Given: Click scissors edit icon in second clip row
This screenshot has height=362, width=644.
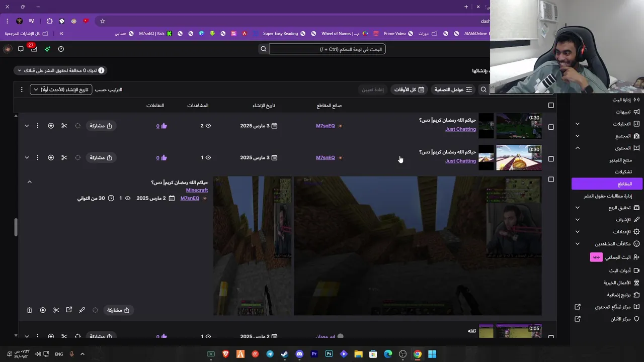Looking at the screenshot, I should coord(64,157).
